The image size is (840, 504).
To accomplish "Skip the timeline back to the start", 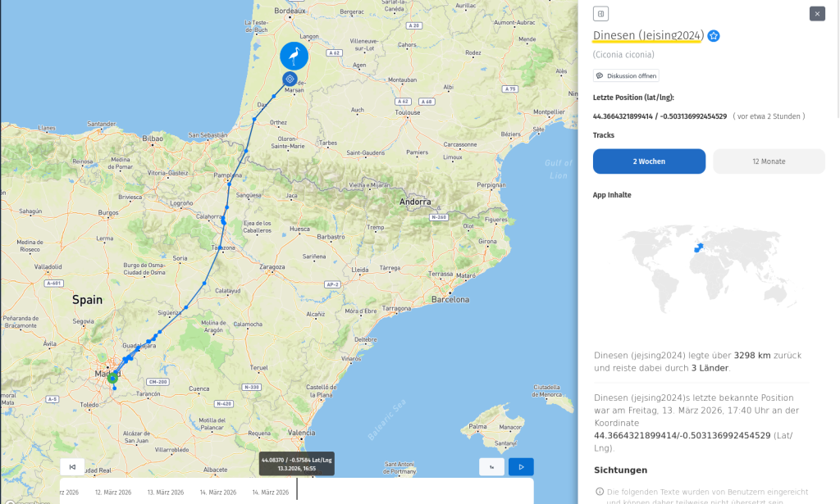I will [x=73, y=467].
